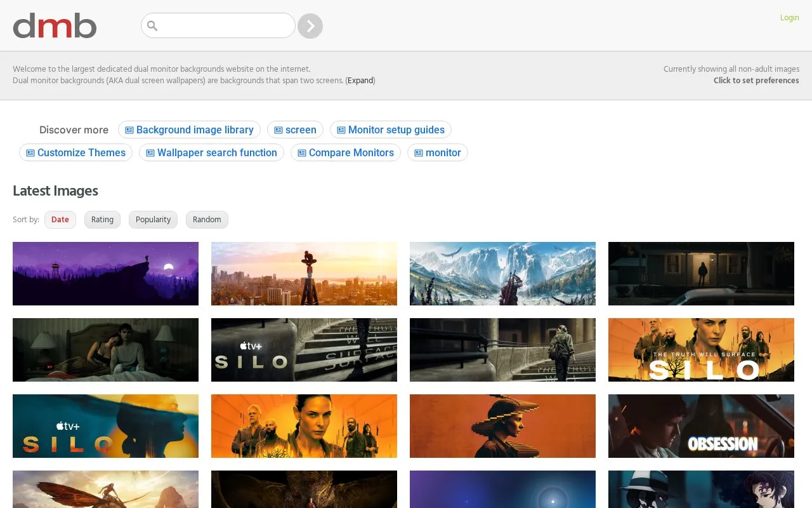This screenshot has height=508, width=812.
Task: Sort images by Rating
Action: pyautogui.click(x=102, y=220)
